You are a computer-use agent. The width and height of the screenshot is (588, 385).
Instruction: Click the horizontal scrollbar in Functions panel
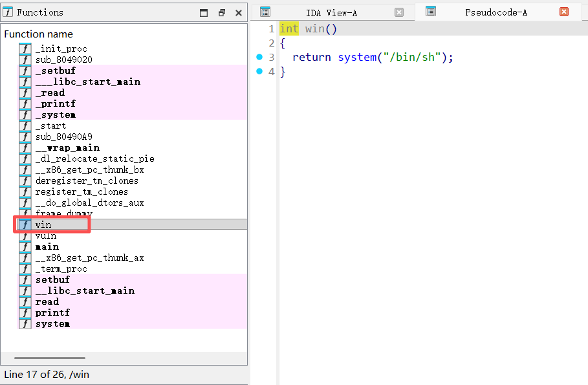coord(49,358)
